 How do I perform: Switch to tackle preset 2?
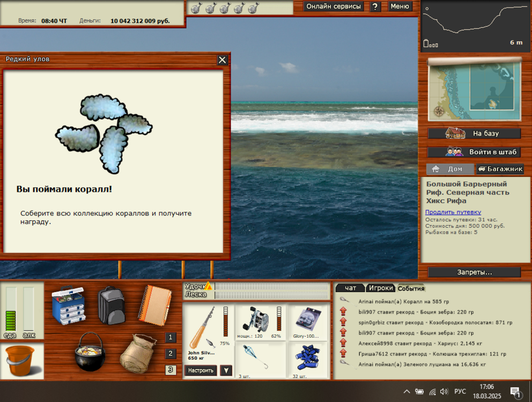point(171,353)
